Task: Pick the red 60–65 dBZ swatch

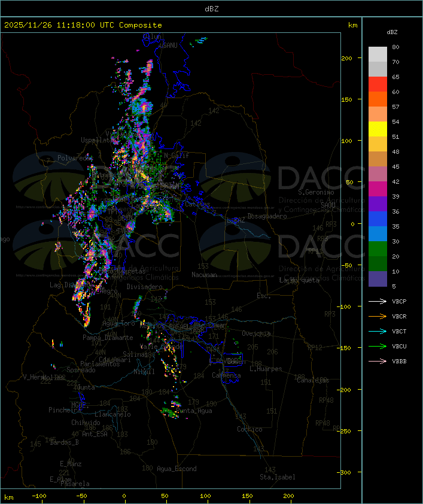Action: [x=378, y=84]
